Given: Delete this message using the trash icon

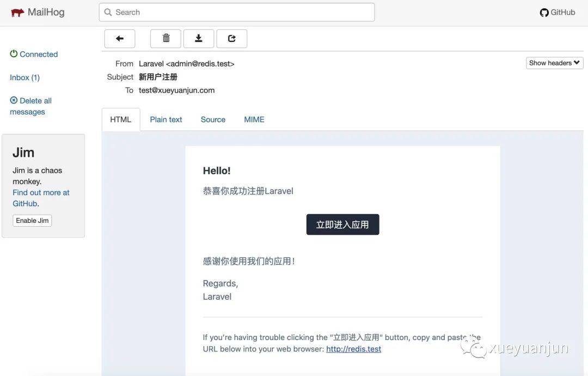Looking at the screenshot, I should [165, 38].
